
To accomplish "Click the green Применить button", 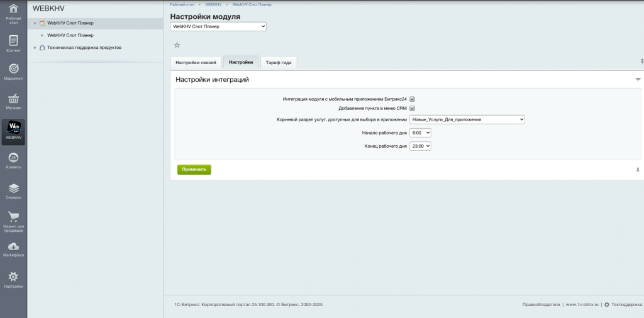I will [x=194, y=170].
